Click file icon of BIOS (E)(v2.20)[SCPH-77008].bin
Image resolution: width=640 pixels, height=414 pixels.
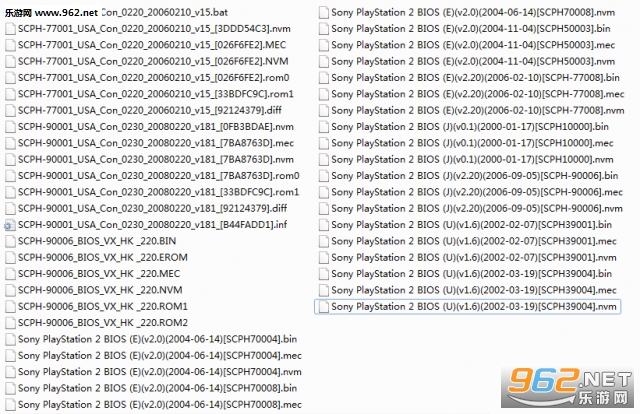point(324,78)
